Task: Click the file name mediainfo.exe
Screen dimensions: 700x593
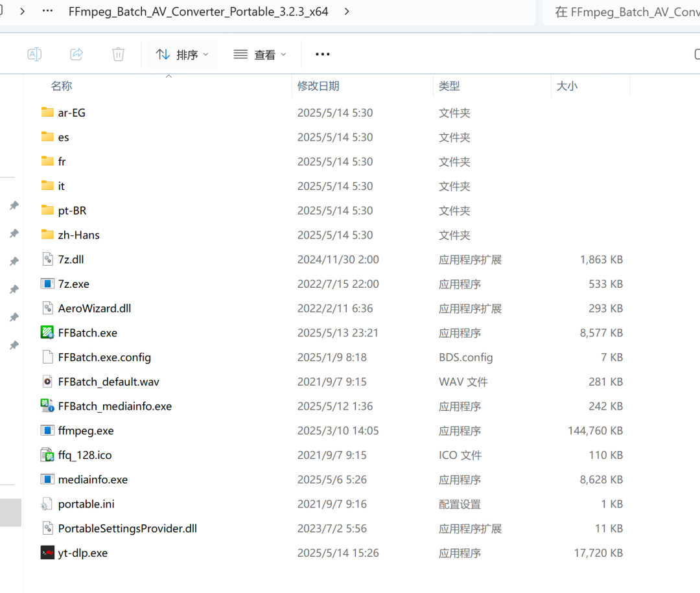Action: (x=93, y=479)
